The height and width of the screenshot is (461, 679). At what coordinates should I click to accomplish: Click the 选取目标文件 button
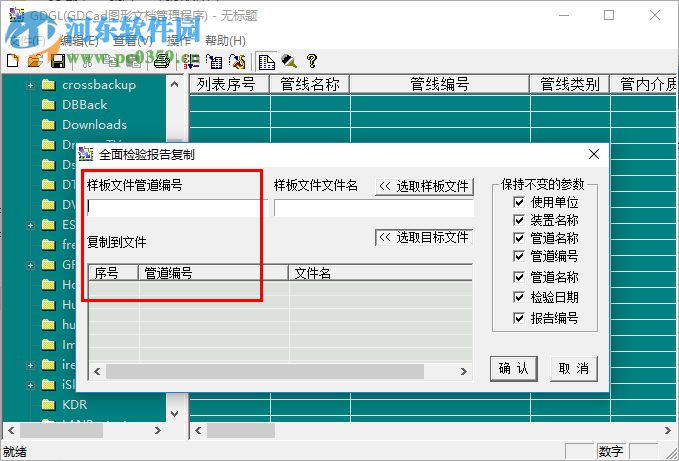(x=424, y=237)
